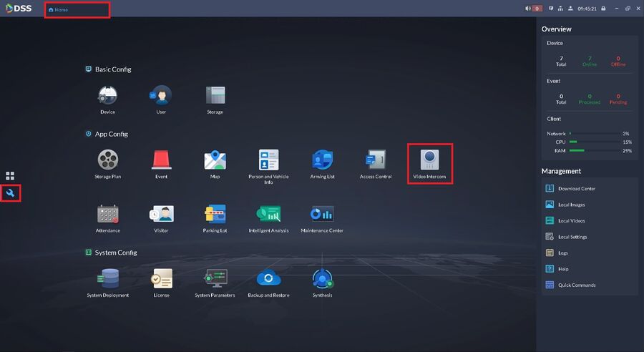Open the Access Control module
644x352 pixels.
point(376,164)
